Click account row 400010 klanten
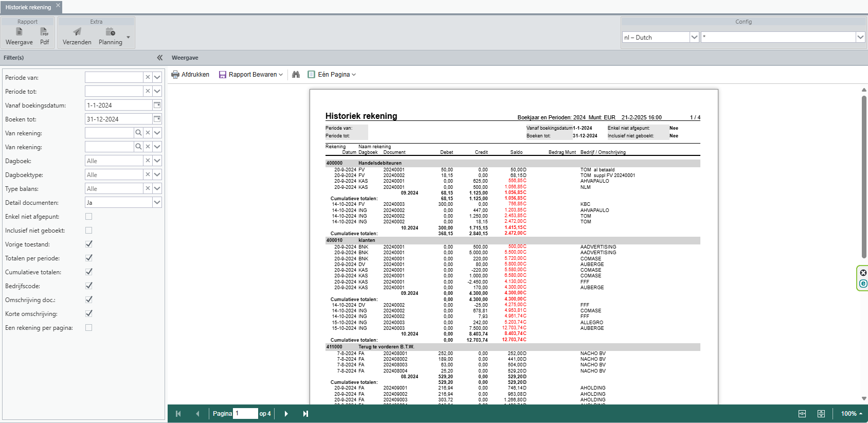The width and height of the screenshot is (868, 423). 513,240
